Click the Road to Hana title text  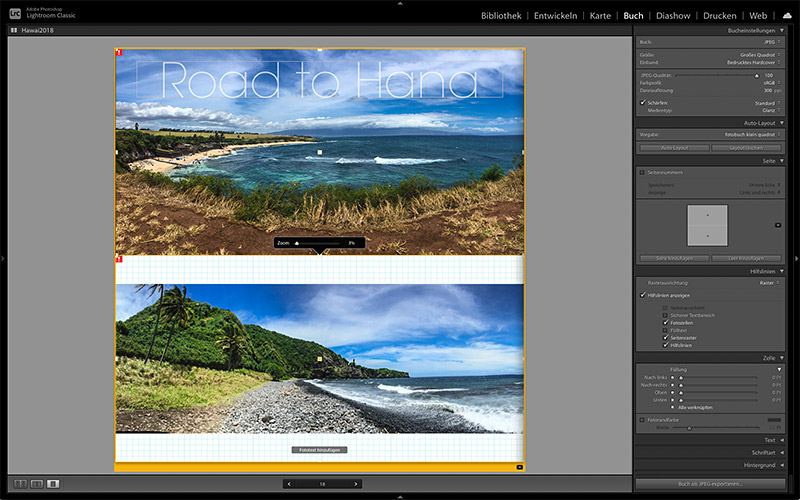click(319, 78)
